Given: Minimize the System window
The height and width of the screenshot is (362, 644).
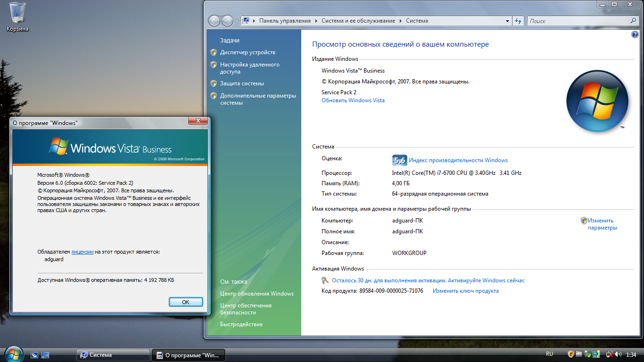Looking at the screenshot, I should [603, 4].
